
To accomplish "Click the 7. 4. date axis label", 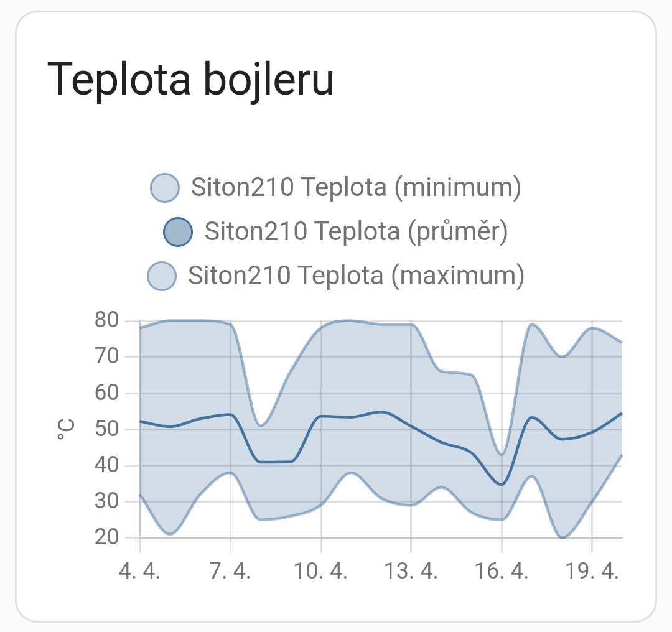I will pos(230,571).
